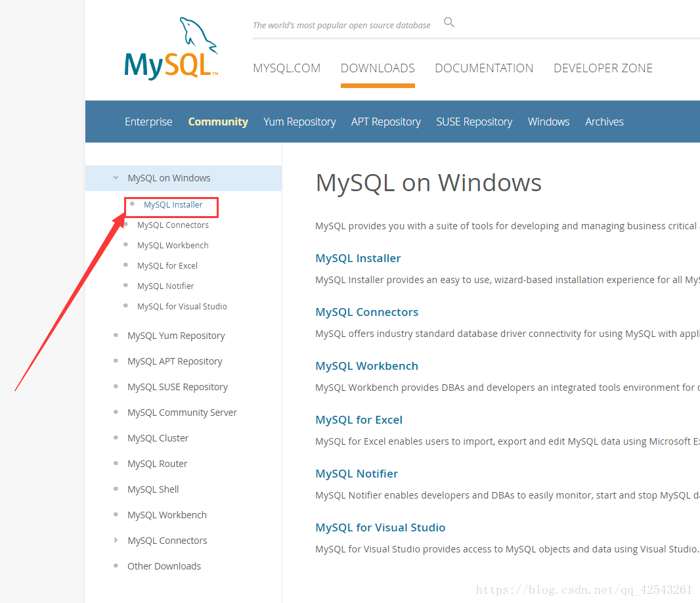The height and width of the screenshot is (603, 700).
Task: Open MySQL for Visual Studio sidebar item
Action: tap(182, 306)
